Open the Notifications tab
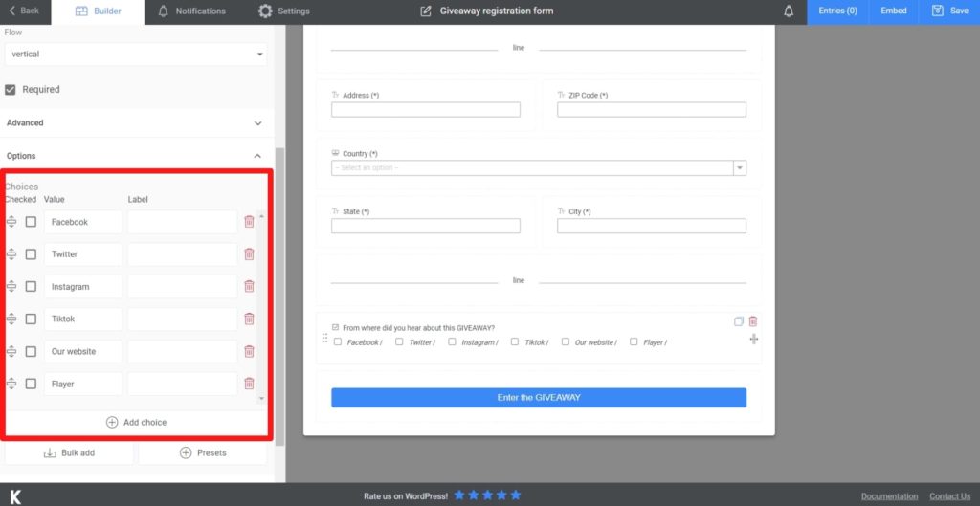Image resolution: width=980 pixels, height=506 pixels. coord(191,11)
